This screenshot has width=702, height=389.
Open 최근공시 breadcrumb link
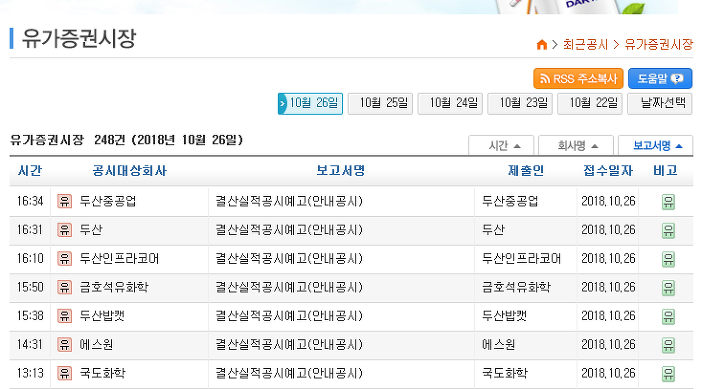pos(585,45)
